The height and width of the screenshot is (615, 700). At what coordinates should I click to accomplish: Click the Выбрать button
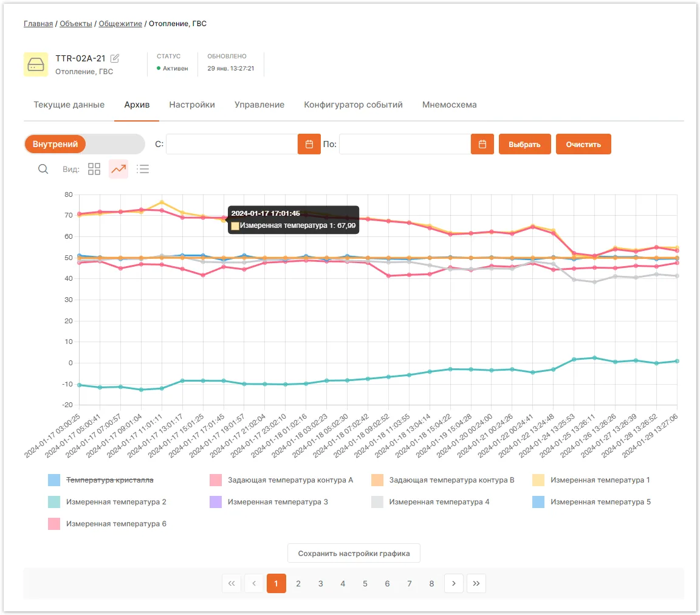524,144
